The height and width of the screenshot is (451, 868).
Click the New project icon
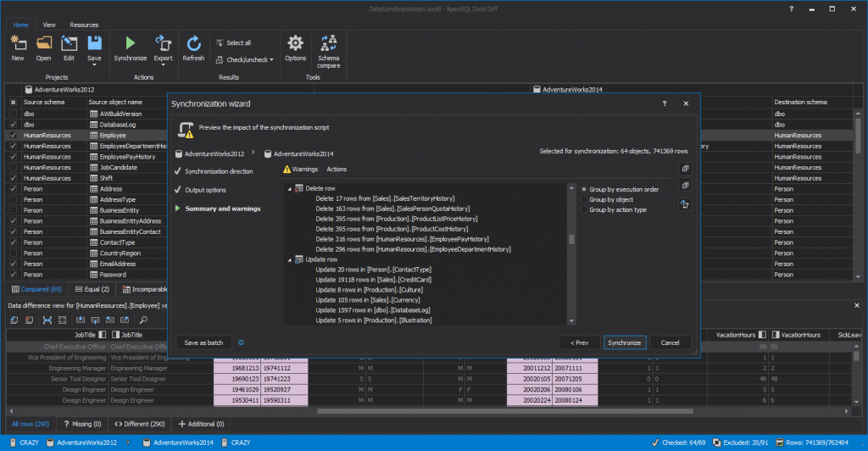18,43
